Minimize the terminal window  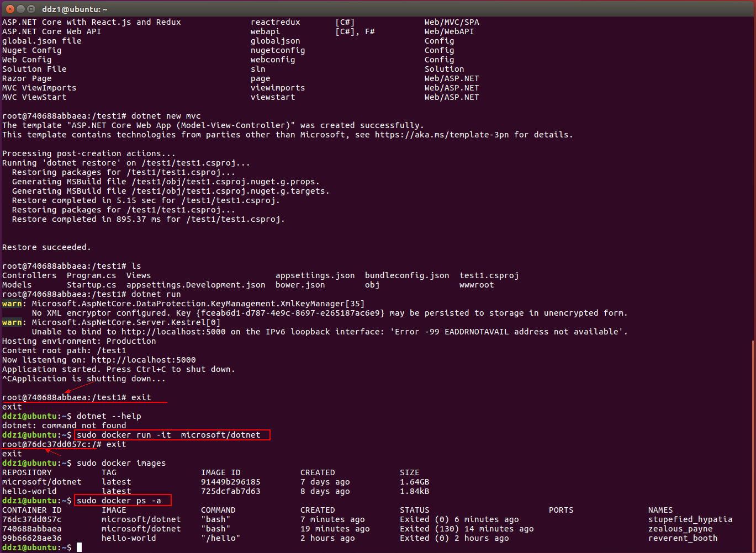pos(20,9)
